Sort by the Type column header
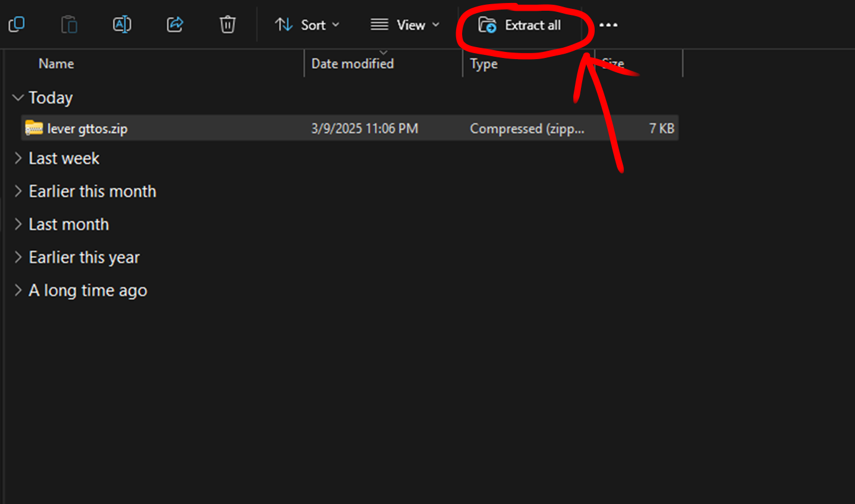The image size is (855, 504). [x=484, y=63]
